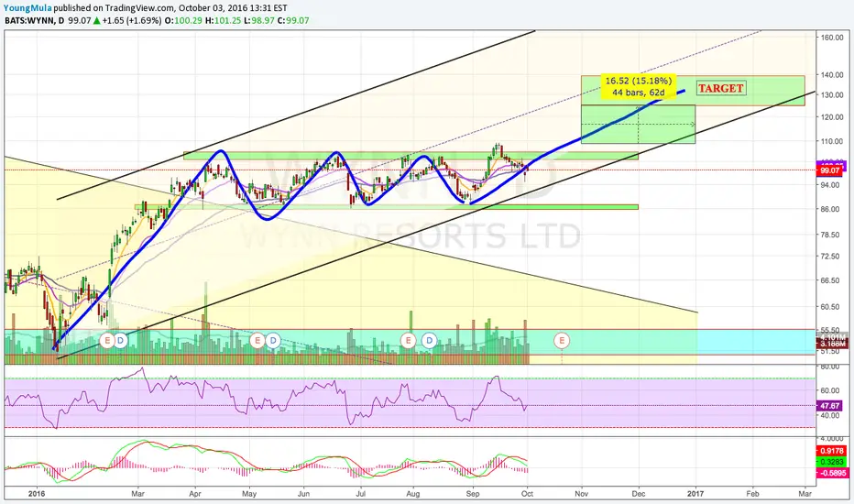The image size is (854, 504).
Task: Click the 78.50 price axis label
Action: [x=831, y=235]
